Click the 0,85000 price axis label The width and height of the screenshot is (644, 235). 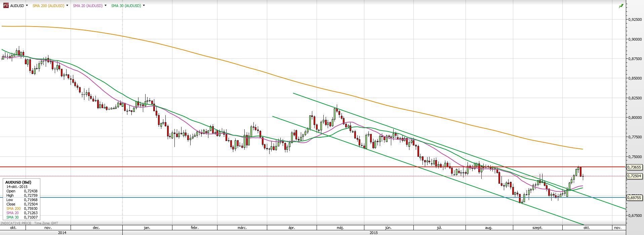click(635, 78)
